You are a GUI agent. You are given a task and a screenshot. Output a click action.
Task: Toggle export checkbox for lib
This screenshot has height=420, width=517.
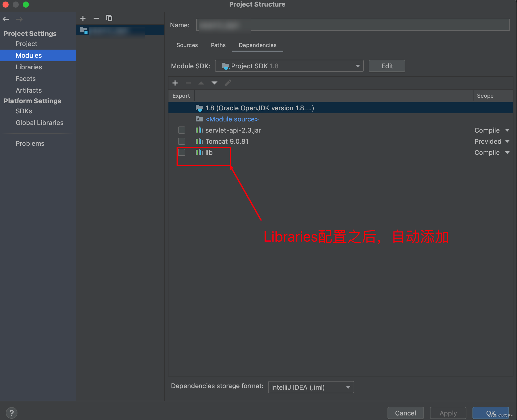click(182, 152)
